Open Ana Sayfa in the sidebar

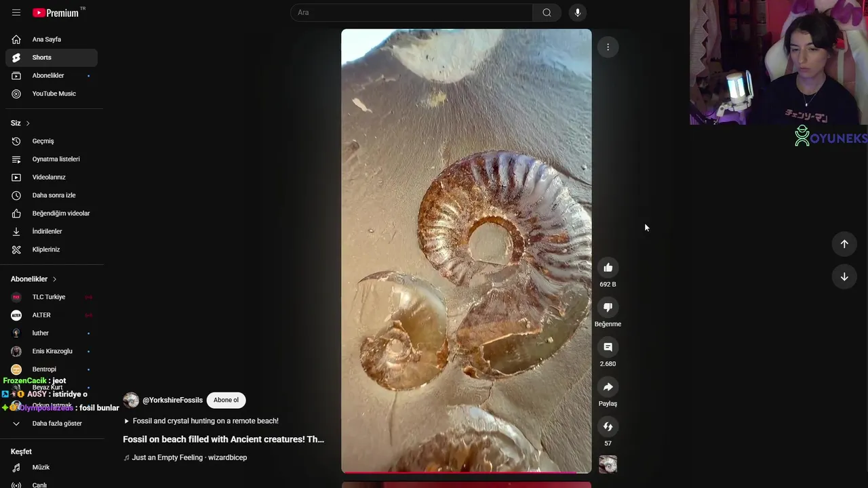click(x=52, y=39)
